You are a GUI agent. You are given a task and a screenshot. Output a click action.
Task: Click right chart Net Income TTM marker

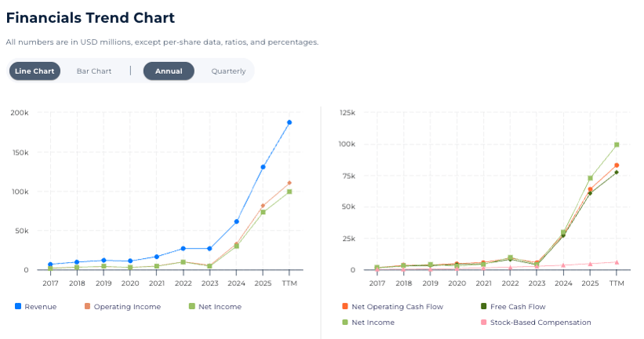pos(617,144)
